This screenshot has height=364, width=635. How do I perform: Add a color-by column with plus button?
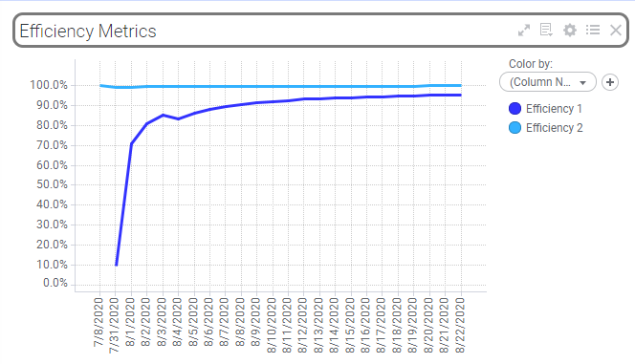pyautogui.click(x=610, y=82)
